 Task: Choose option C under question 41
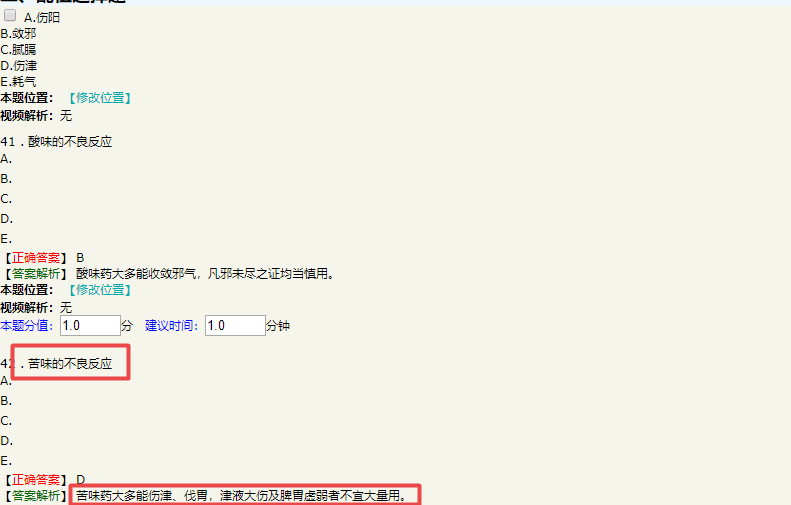[x=6, y=199]
